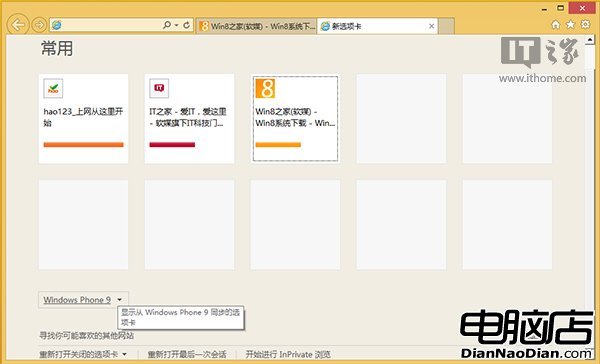Open the hao123_上网从这里开始 tile

pos(83,119)
